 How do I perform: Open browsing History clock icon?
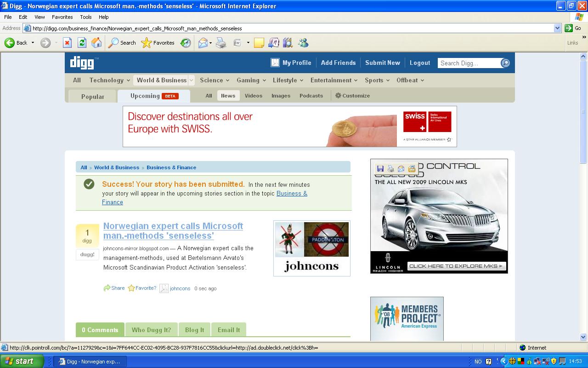(x=186, y=43)
